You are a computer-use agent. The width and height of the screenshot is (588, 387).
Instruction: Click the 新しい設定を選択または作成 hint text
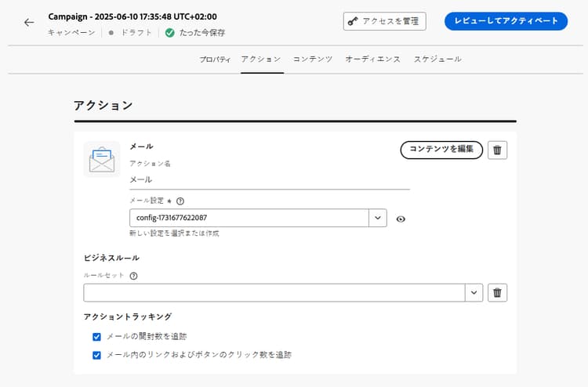174,233
